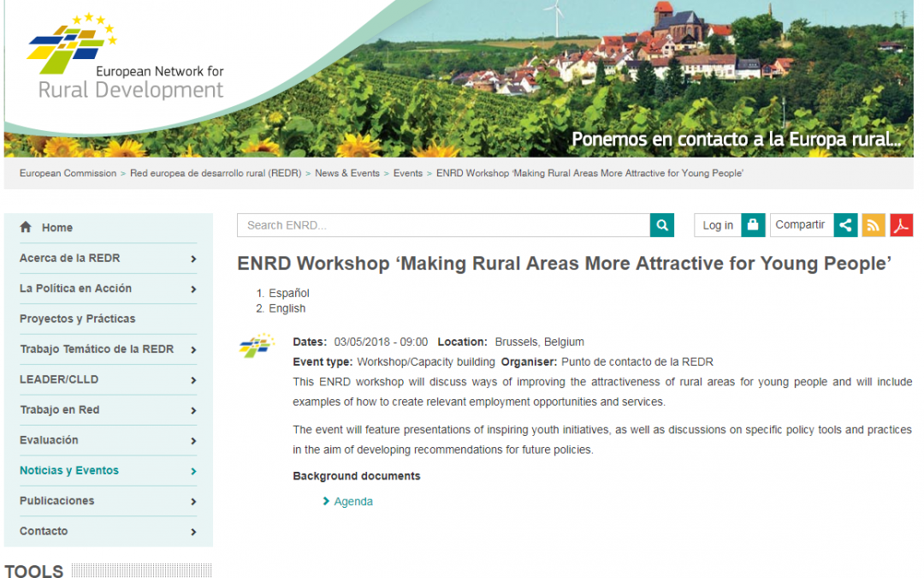This screenshot has height=578, width=924.
Task: Open the orange RSS feed icon
Action: click(874, 225)
